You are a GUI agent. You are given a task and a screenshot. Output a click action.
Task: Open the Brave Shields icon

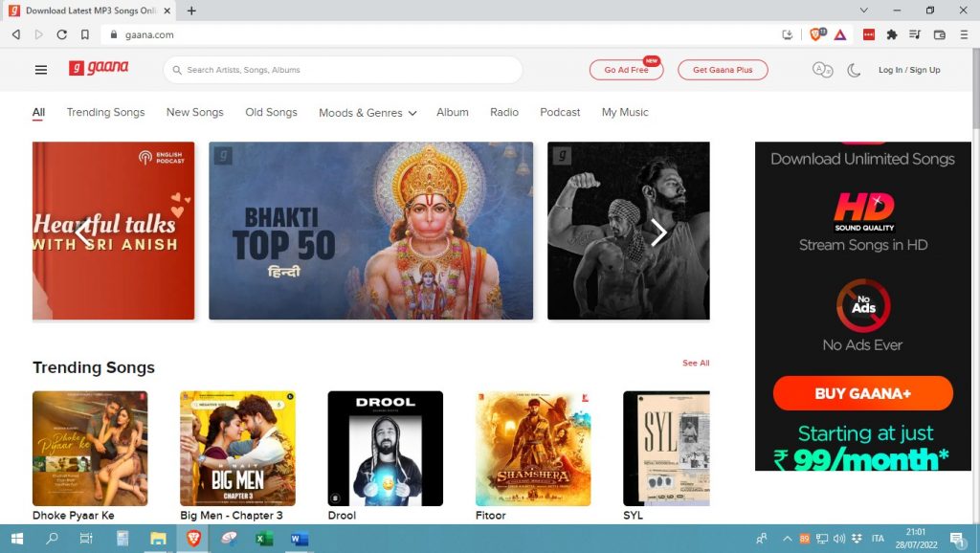click(x=814, y=34)
